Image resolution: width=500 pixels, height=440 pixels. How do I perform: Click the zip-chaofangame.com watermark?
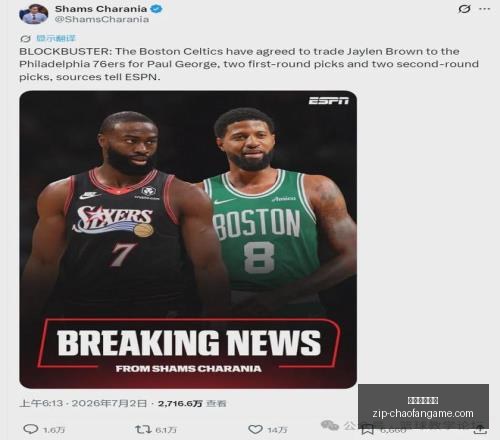423,413
